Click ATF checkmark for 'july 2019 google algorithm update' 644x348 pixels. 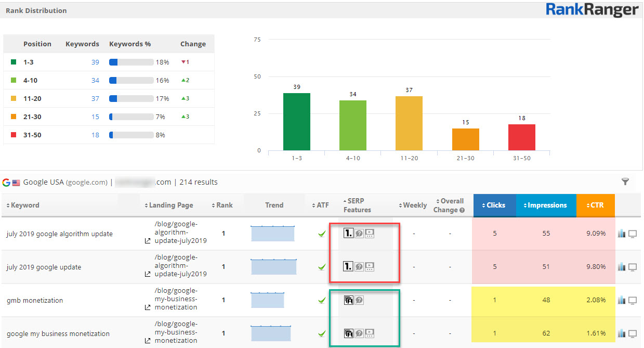(x=322, y=234)
